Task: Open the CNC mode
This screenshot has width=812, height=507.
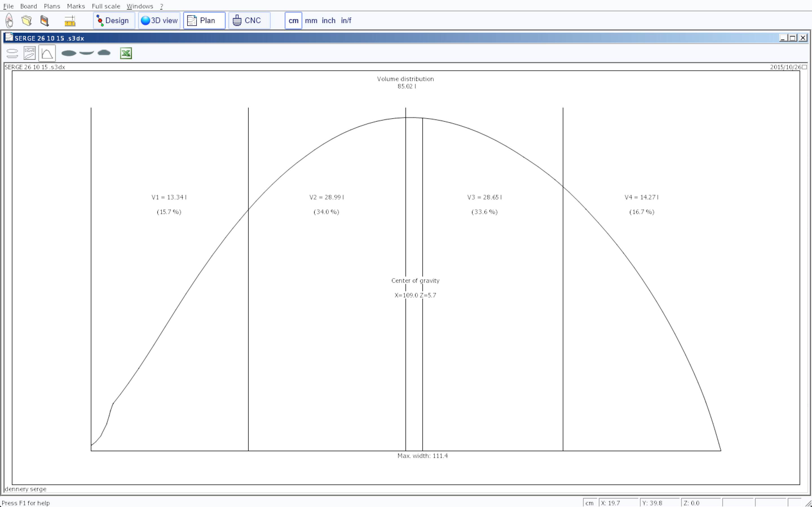Action: pyautogui.click(x=249, y=21)
